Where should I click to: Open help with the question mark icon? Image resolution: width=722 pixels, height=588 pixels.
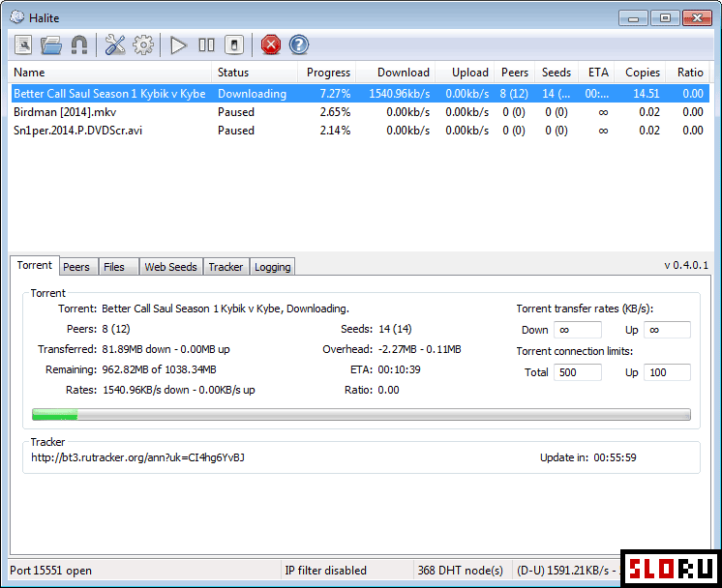coord(299,45)
